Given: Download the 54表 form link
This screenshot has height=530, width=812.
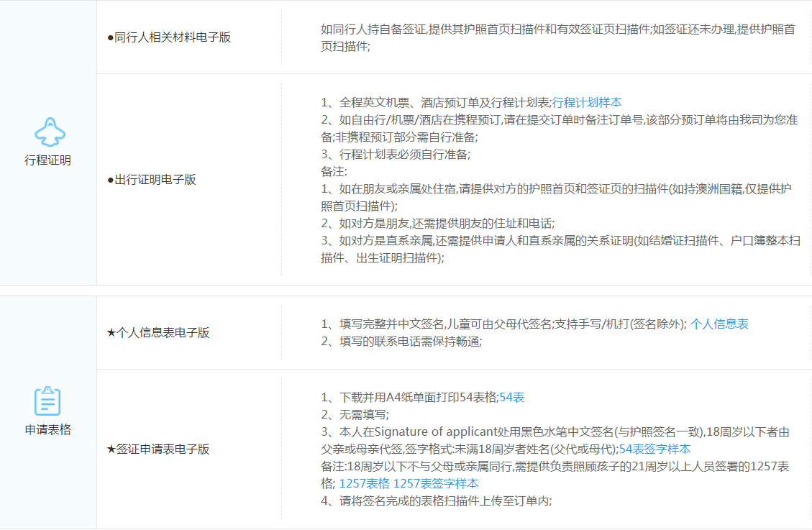Looking at the screenshot, I should click(x=511, y=398).
